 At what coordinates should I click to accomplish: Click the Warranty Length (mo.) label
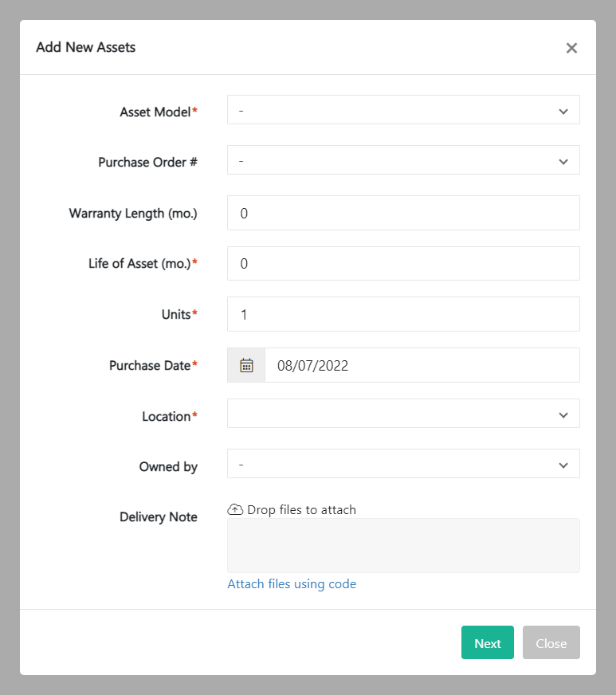click(133, 213)
